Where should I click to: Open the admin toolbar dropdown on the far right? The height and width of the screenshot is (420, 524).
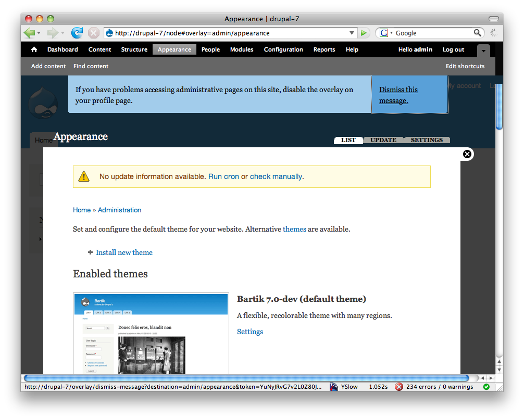[x=483, y=51]
